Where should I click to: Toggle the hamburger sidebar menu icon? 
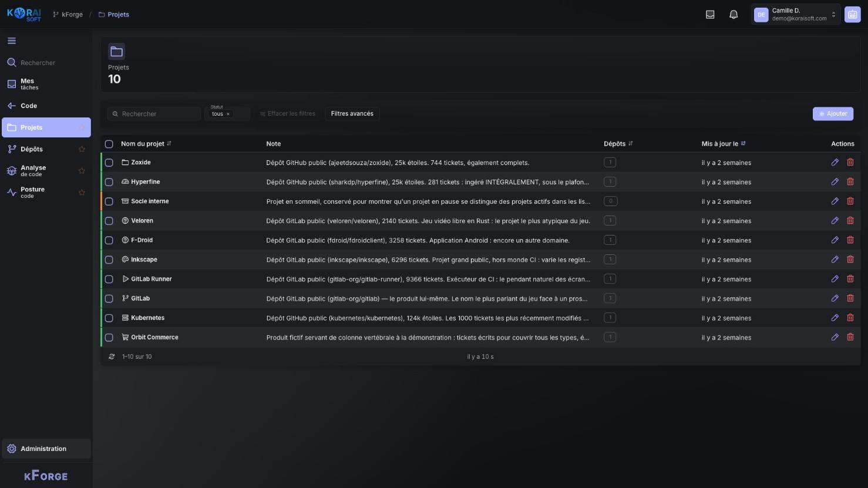pyautogui.click(x=12, y=41)
